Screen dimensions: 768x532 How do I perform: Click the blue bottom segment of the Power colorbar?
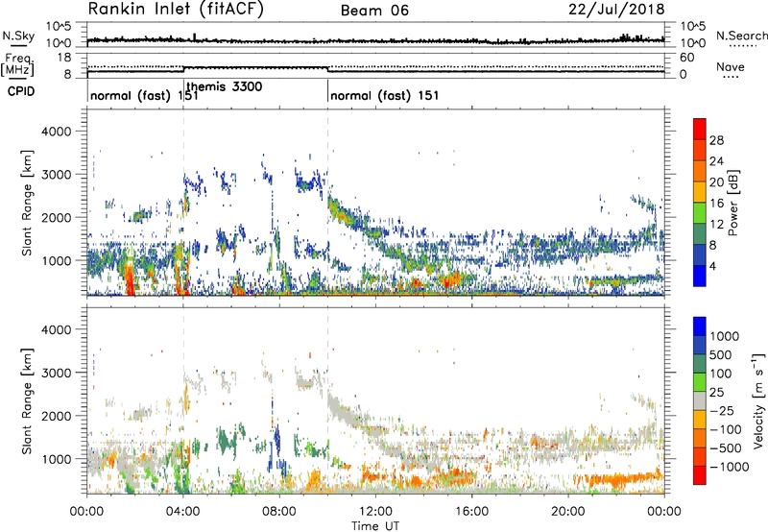pyautogui.click(x=700, y=276)
